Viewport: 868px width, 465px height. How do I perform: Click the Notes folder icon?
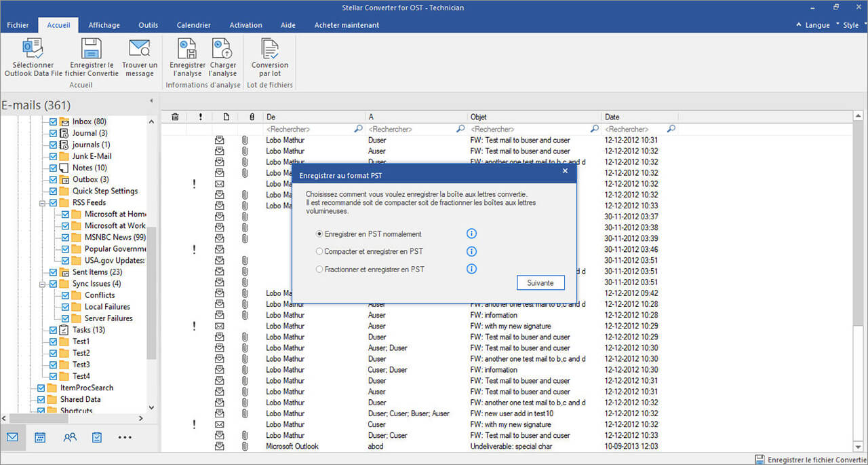coord(64,168)
